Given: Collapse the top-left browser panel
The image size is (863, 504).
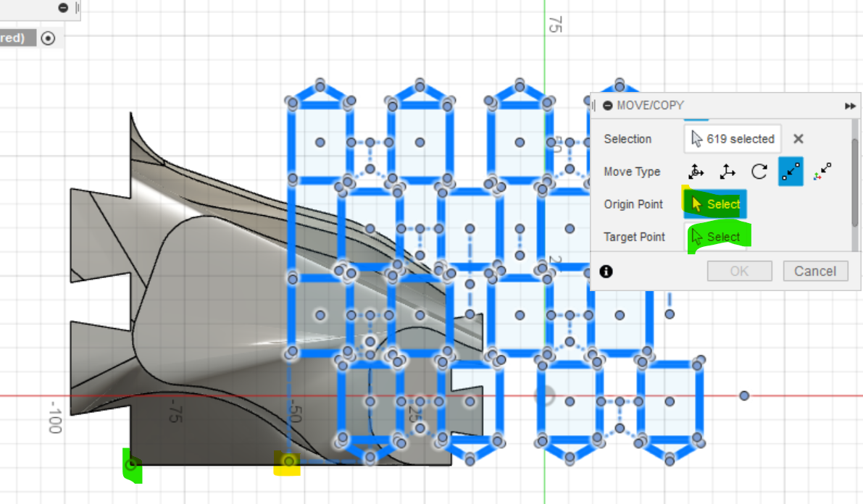Looking at the screenshot, I should click(63, 8).
